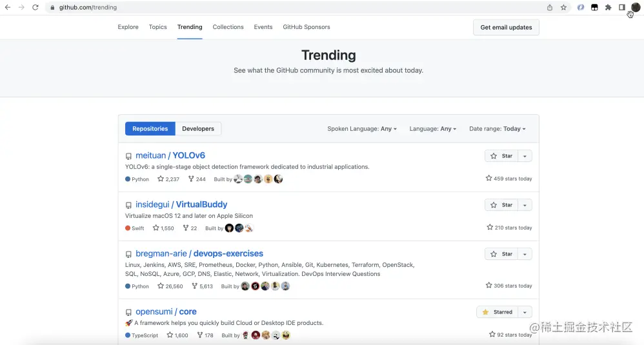Expand star lists dropdown for devops-exercises
Screen dimensions: 644x345
pyautogui.click(x=525, y=254)
